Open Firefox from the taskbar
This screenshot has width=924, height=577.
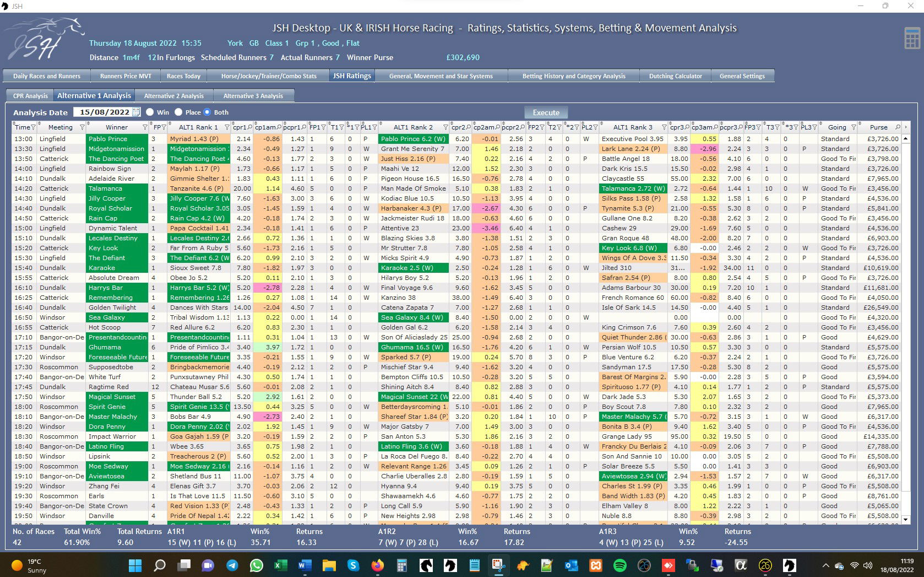[x=377, y=565]
